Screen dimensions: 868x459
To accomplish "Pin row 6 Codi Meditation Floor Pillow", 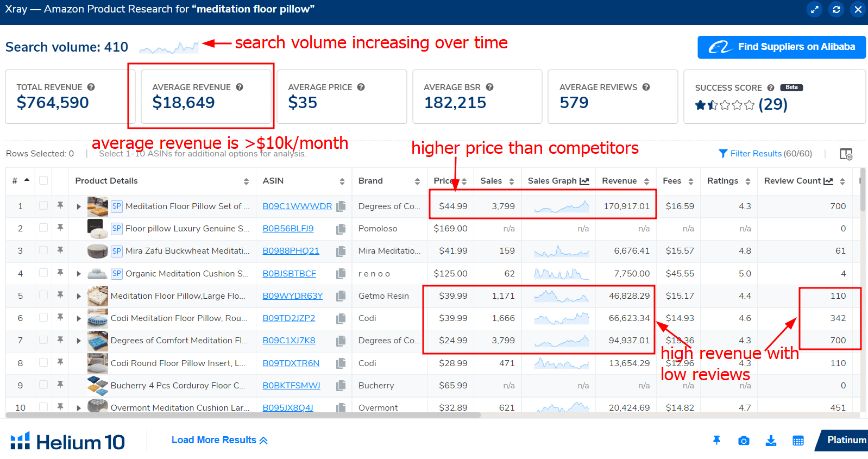I will coord(60,317).
